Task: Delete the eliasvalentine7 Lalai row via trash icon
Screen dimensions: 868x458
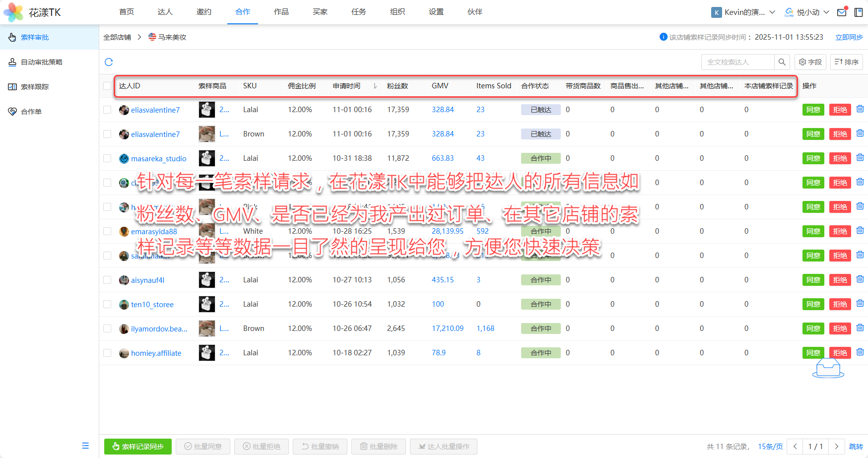Action: tap(860, 109)
